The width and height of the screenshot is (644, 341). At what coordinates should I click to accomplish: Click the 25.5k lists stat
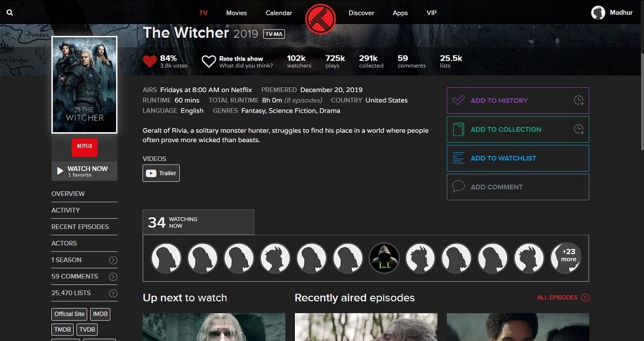(451, 61)
